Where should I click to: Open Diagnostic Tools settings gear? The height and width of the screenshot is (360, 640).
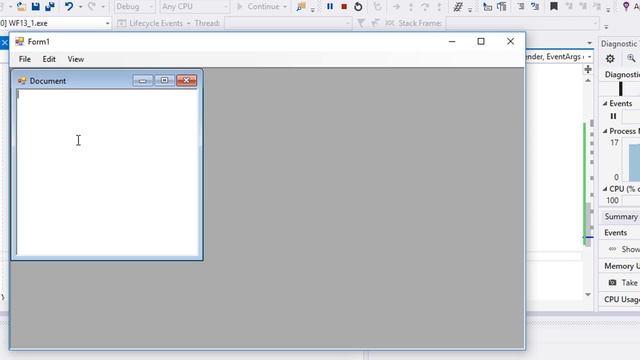click(610, 59)
